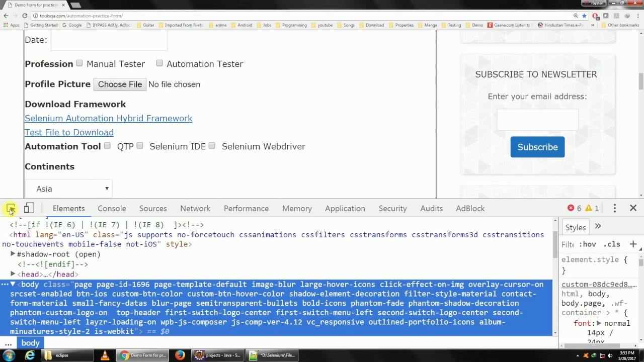Check the Automation Tester checkbox
The height and width of the screenshot is (362, 644).
pyautogui.click(x=159, y=63)
